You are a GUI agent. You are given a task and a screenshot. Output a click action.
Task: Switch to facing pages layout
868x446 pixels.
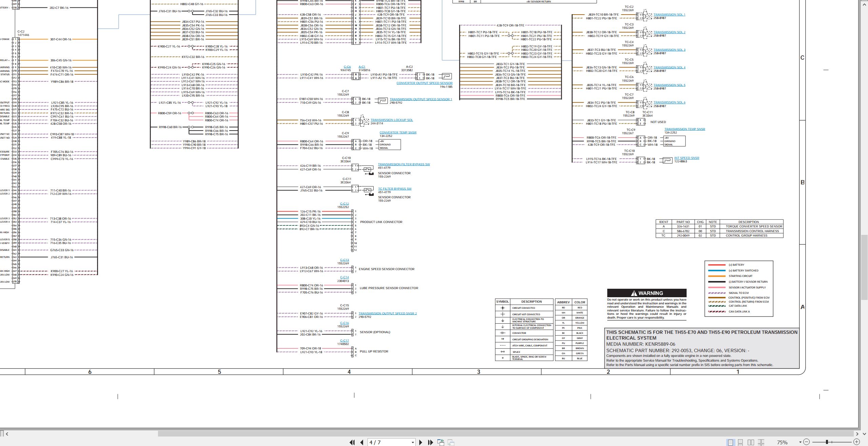click(x=751, y=442)
